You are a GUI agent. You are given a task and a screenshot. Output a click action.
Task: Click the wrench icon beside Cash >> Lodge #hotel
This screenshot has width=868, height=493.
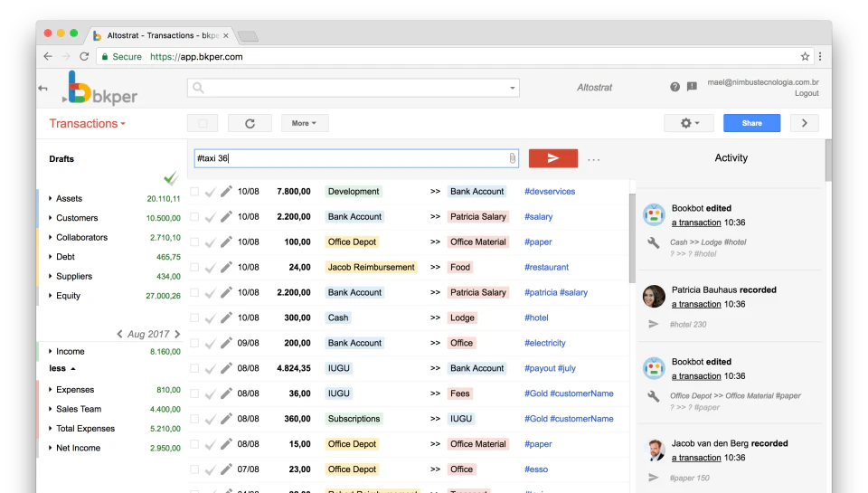(x=654, y=242)
